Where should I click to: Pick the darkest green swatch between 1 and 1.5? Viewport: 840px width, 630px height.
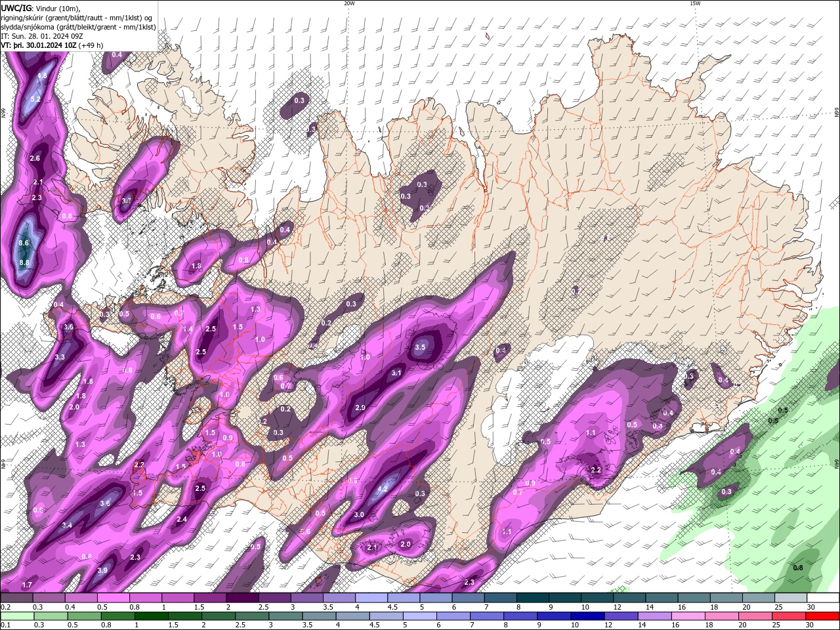151,616
